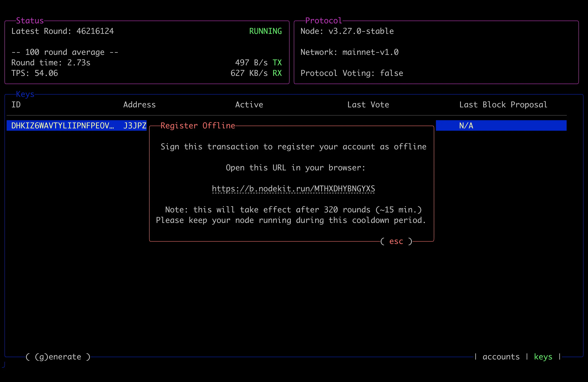
Task: Click the Address column header
Action: click(x=139, y=104)
